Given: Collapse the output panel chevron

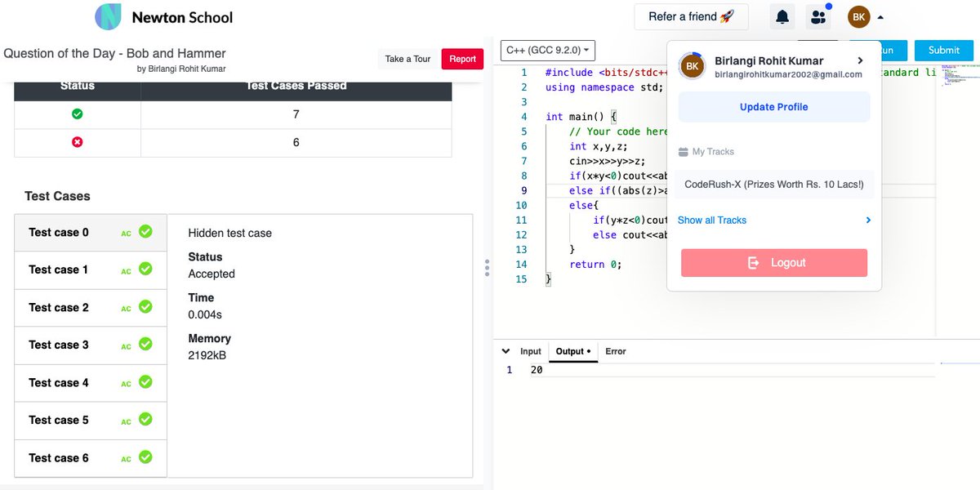Looking at the screenshot, I should (505, 351).
